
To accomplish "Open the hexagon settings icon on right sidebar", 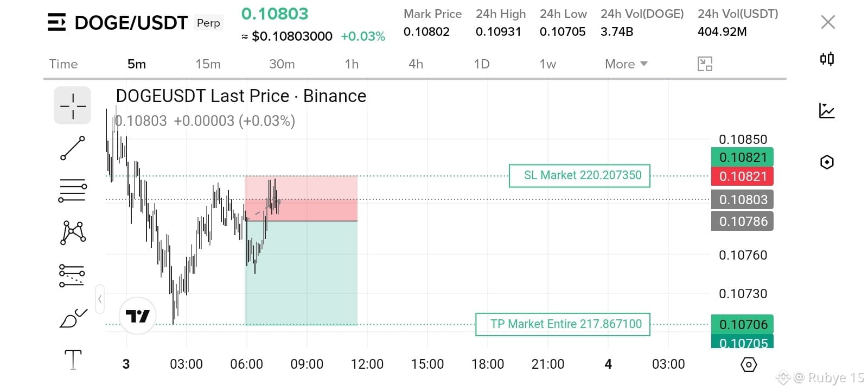I will [x=827, y=162].
